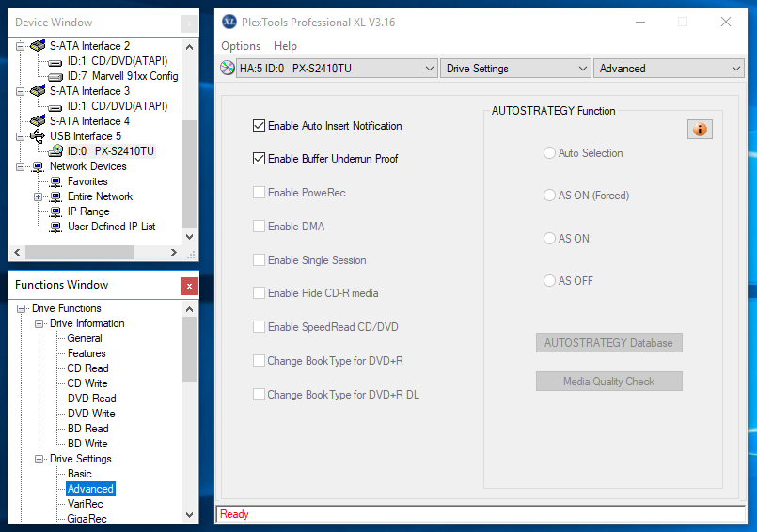Open CD Read function

point(87,368)
